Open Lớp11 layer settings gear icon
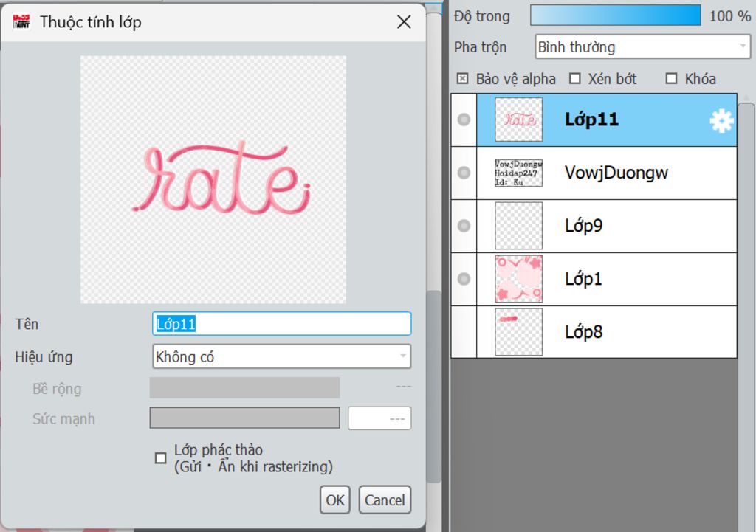Image resolution: width=756 pixels, height=532 pixels. pos(721,120)
